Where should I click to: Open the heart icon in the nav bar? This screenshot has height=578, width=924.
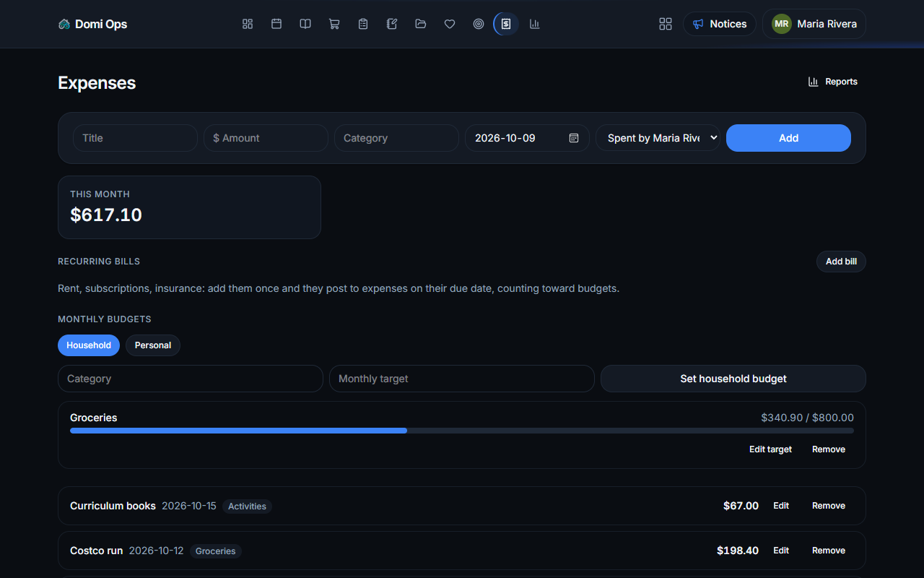point(450,24)
